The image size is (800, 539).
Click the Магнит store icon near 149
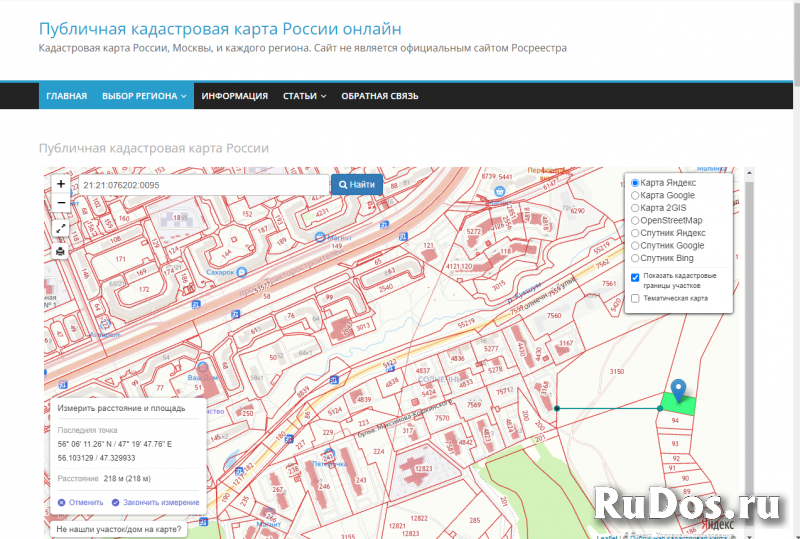[320, 237]
